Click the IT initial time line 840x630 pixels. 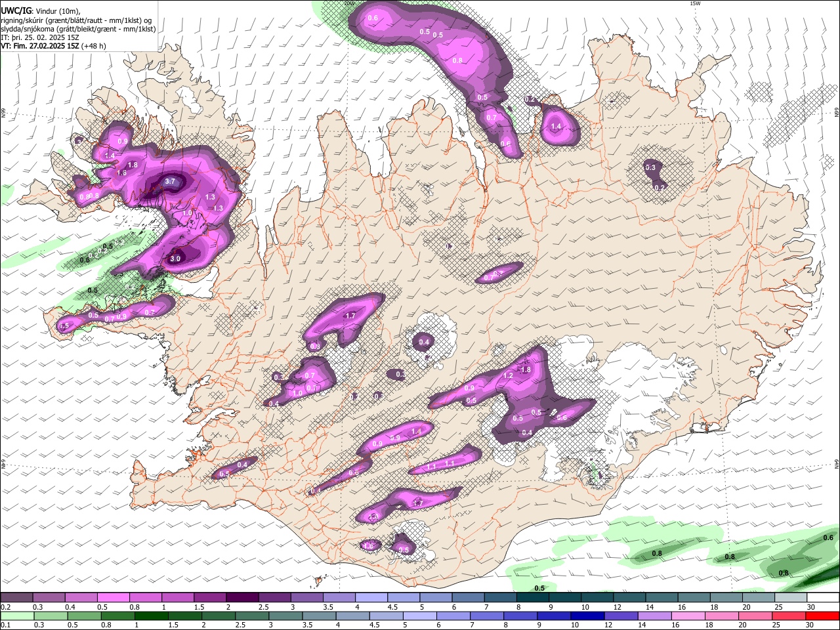click(40, 37)
